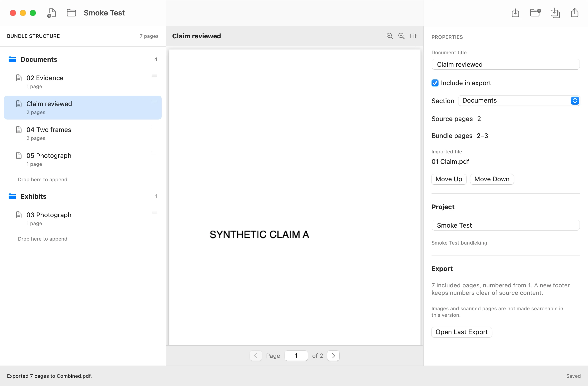Screen dimensions: 588x386
Task: Select the Claim reviewed document row
Action: point(83,108)
